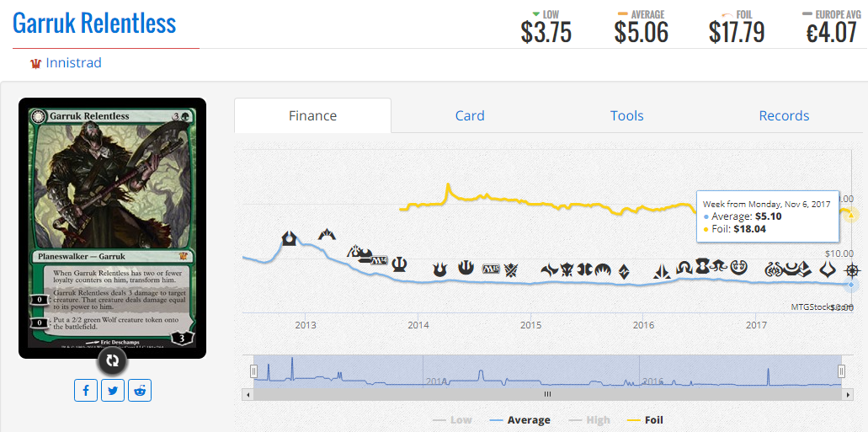Click the Fate Reforged set marker
Image resolution: width=868 pixels, height=432 pixels.
pyautogui.click(x=550, y=270)
